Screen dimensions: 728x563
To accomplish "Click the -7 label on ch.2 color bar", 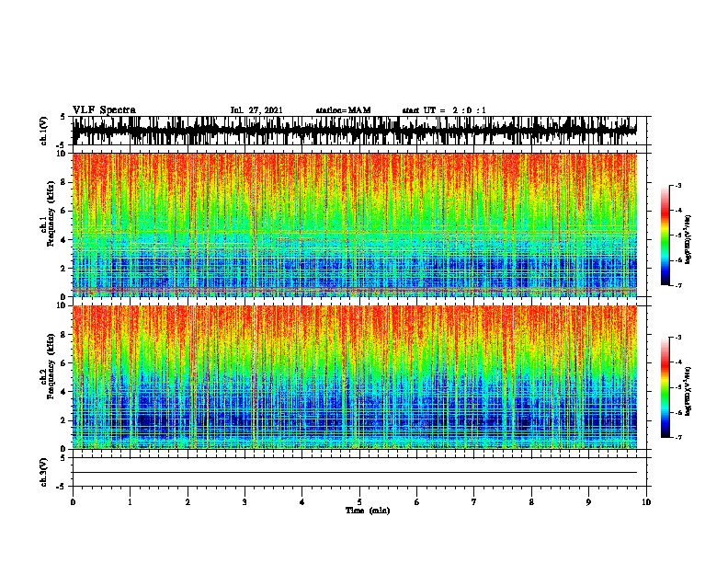I will point(677,438).
